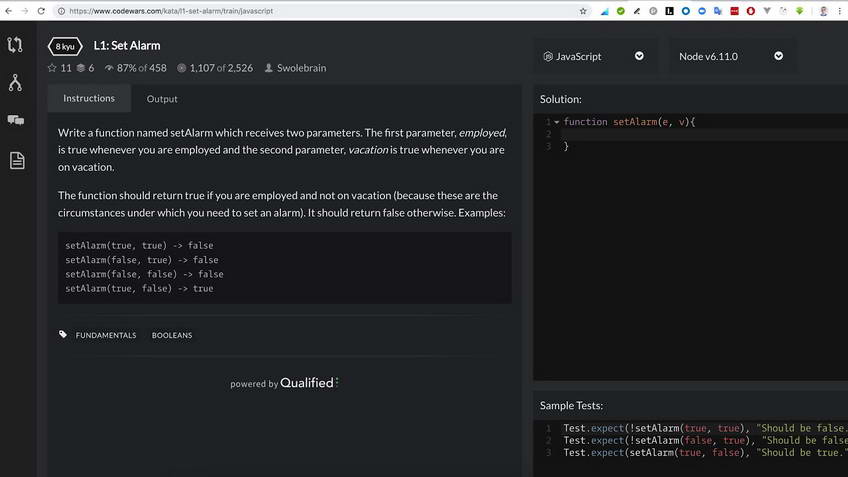Click the example 'setAlarm(true, false) -> true'
The height and width of the screenshot is (477, 848).
tap(139, 288)
